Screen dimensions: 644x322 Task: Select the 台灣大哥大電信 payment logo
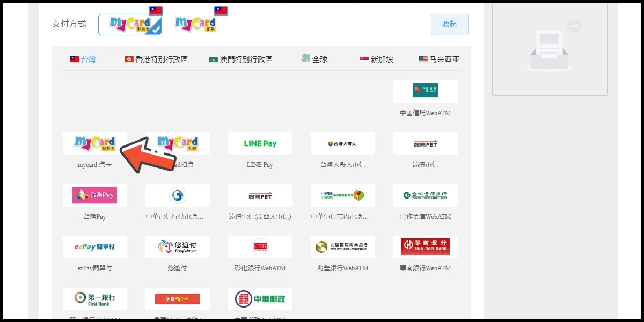[x=343, y=143]
